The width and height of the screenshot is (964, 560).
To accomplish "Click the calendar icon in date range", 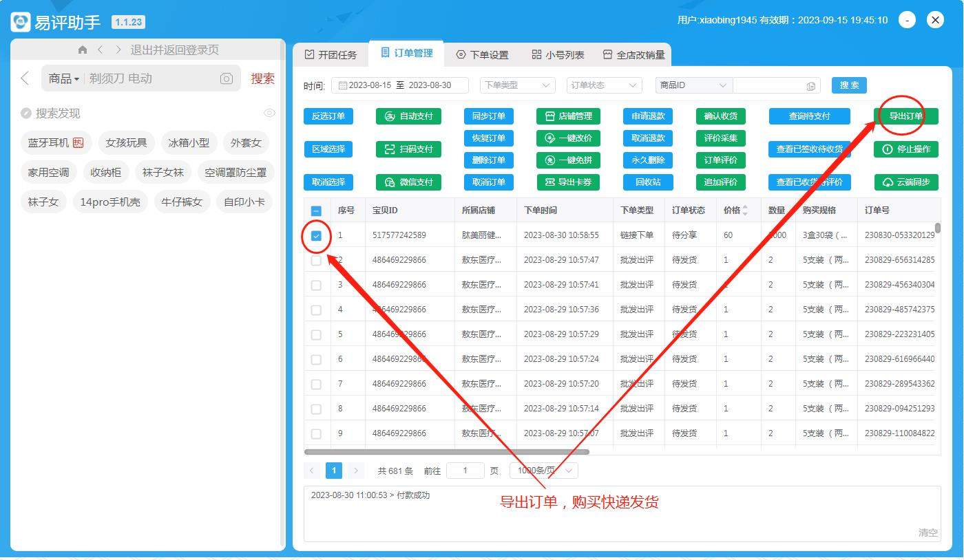I will coord(342,85).
